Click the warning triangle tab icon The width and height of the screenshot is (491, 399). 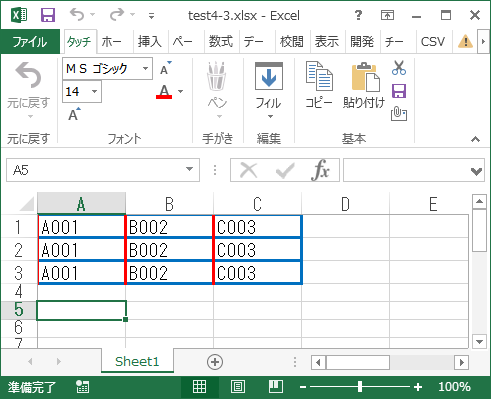465,42
